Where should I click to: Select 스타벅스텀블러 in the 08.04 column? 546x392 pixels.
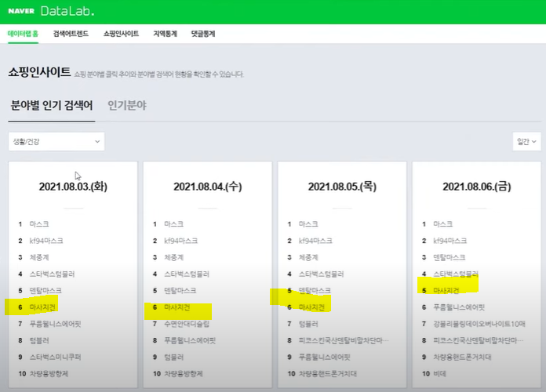pyautogui.click(x=187, y=274)
